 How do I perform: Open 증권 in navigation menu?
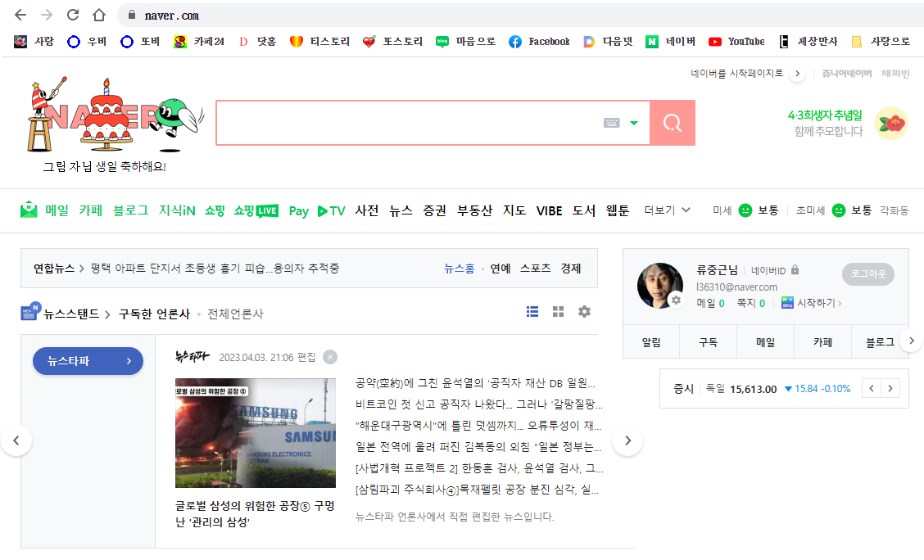coord(435,210)
